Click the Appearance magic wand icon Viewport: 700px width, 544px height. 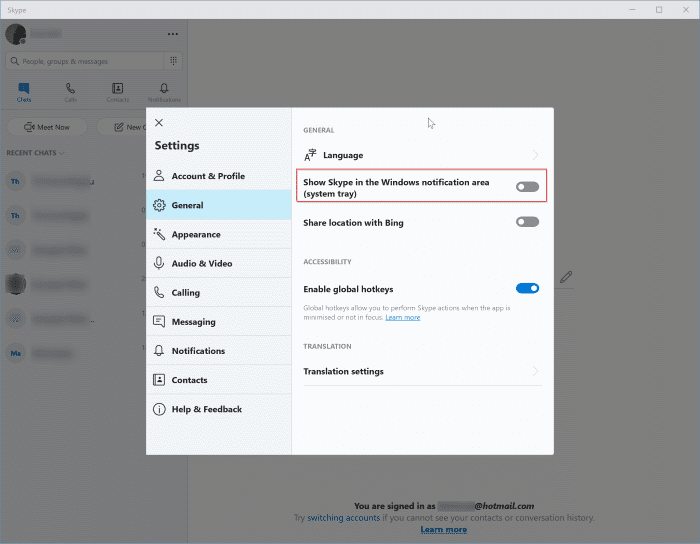(159, 234)
